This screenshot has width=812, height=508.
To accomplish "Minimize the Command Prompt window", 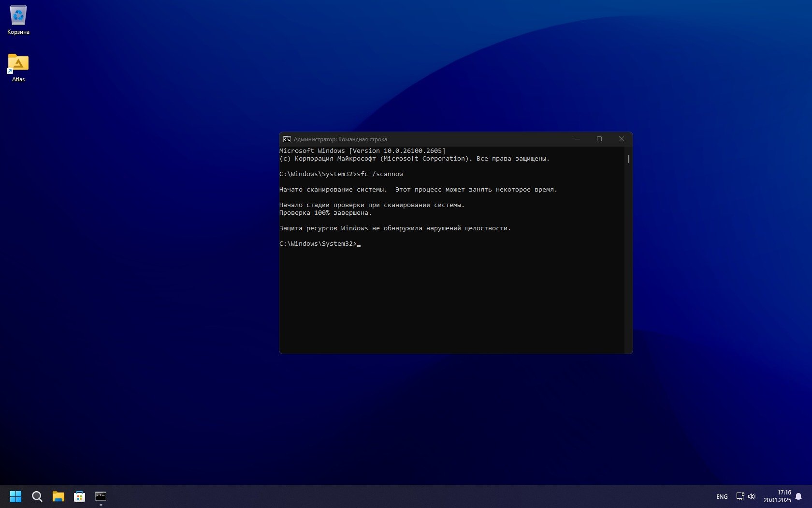I will (x=577, y=139).
